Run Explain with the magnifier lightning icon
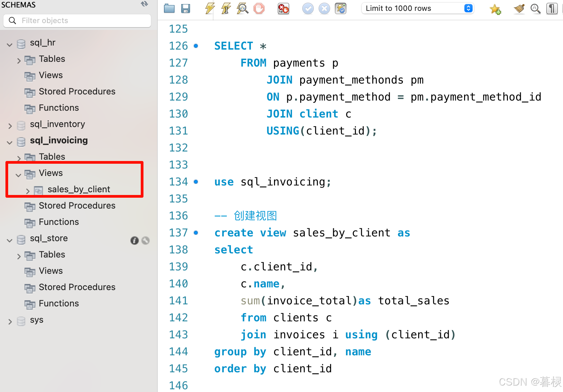The image size is (563, 392). [242, 8]
